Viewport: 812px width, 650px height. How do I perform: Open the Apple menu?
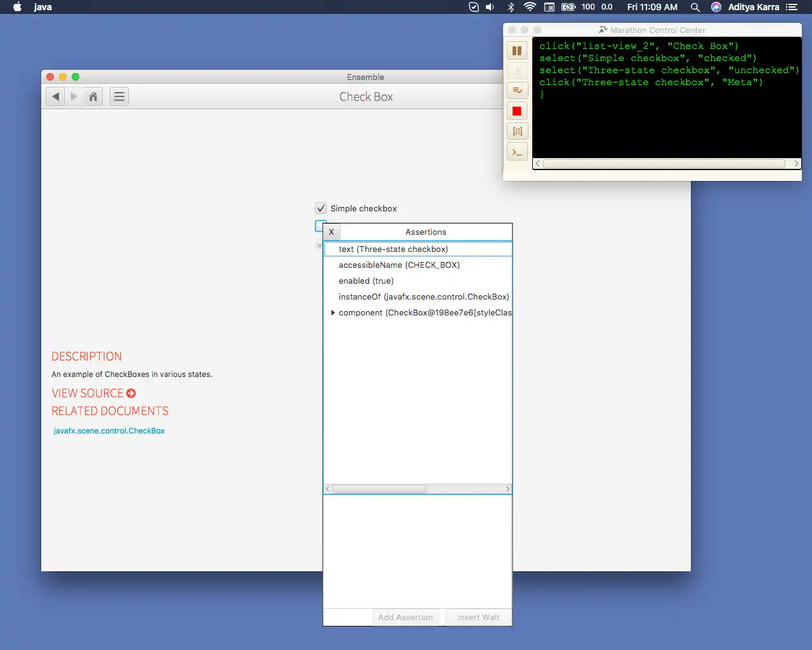18,7
